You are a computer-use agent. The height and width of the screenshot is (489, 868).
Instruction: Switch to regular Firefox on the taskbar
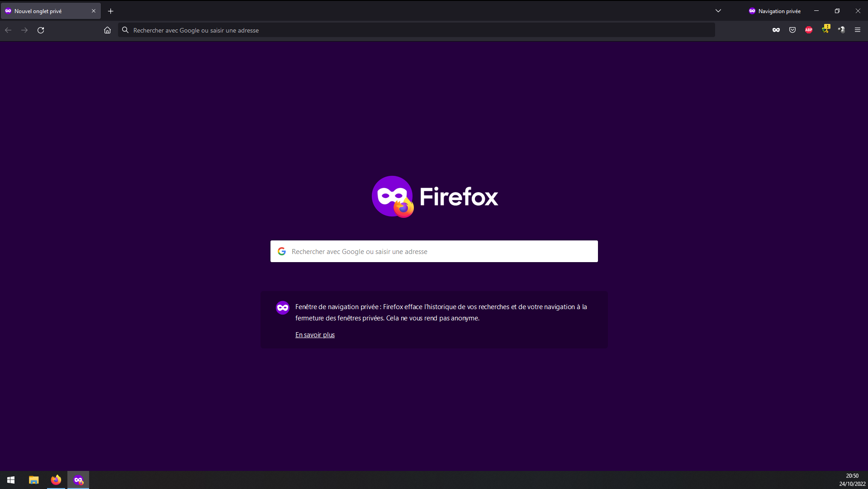(x=56, y=480)
